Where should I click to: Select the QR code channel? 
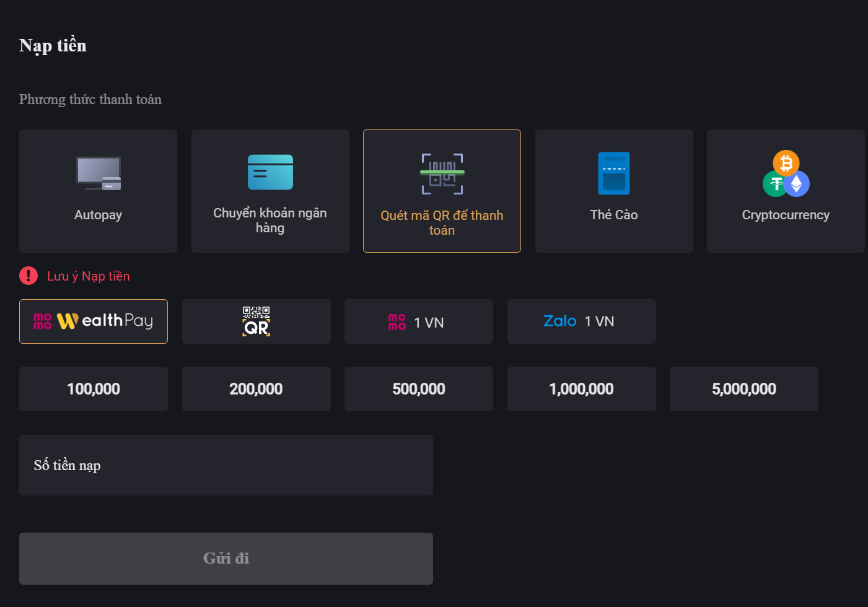tap(256, 321)
